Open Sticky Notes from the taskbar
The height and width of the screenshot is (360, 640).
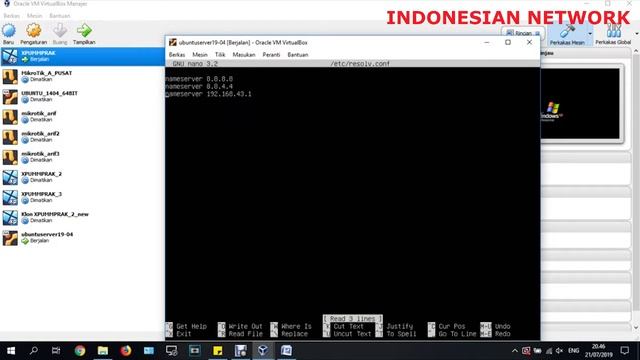click(218, 351)
